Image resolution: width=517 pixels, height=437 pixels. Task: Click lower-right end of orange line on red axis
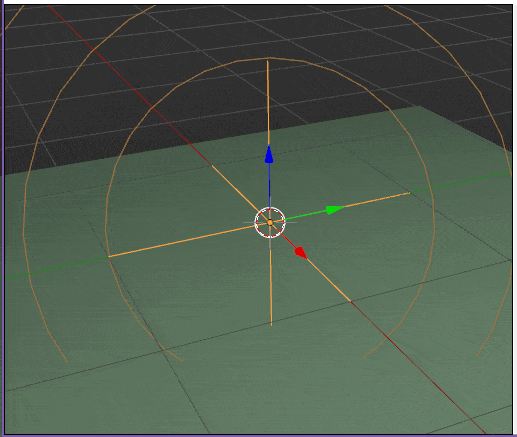coord(350,301)
